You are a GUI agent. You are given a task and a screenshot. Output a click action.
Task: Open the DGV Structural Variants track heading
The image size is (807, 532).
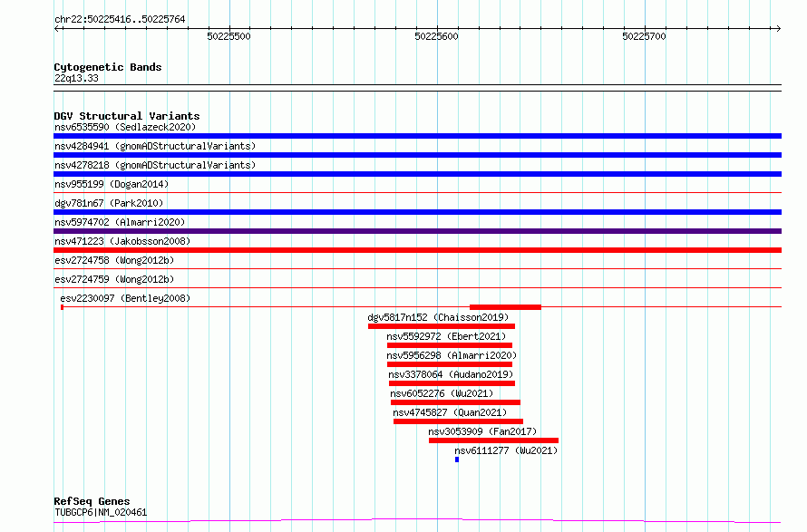pos(126,116)
